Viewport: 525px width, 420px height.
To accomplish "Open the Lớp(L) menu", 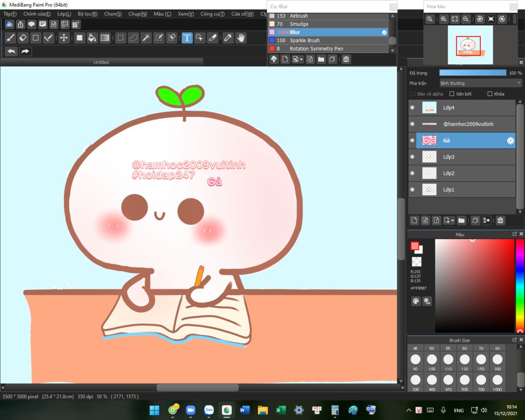I will point(64,14).
